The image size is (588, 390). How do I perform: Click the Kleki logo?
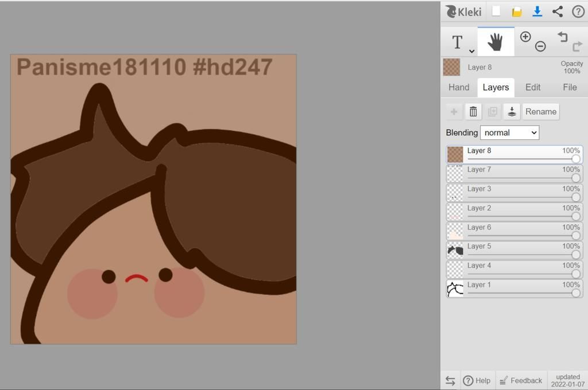point(463,11)
